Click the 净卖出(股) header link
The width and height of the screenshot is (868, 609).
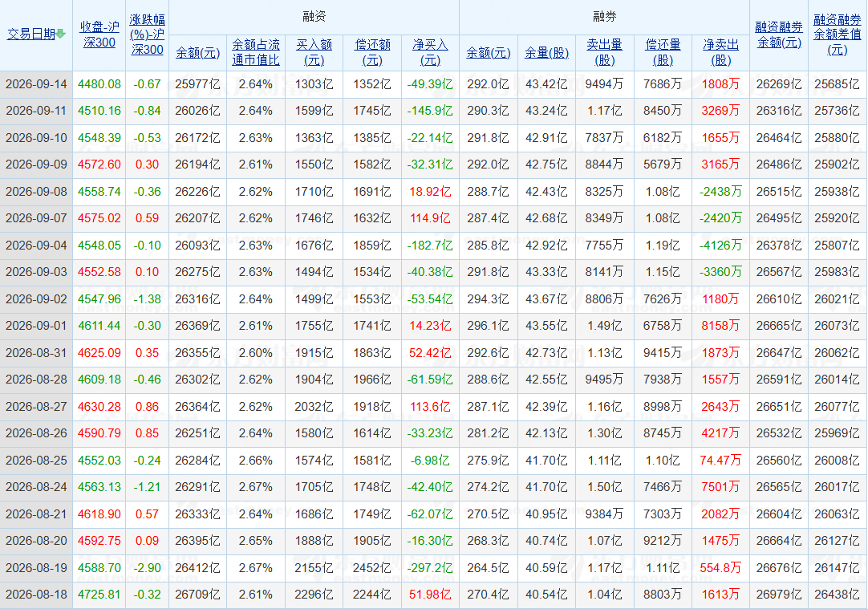tap(720, 53)
